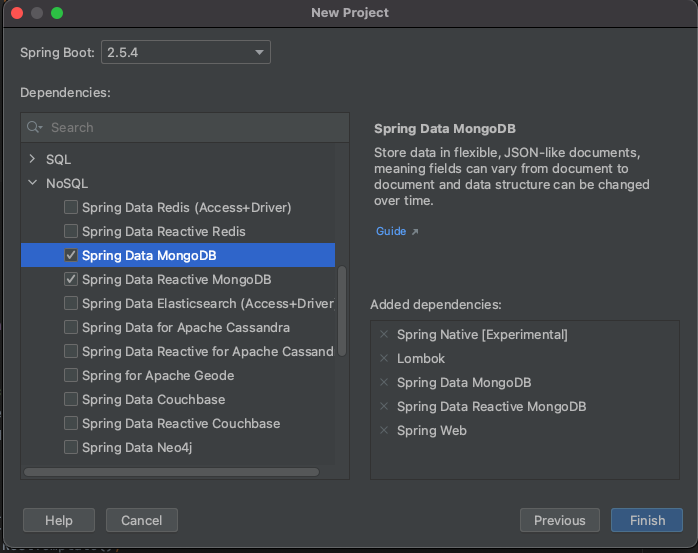This screenshot has width=698, height=553.
Task: Select Spring Data Couchbase list item
Action: [153, 400]
